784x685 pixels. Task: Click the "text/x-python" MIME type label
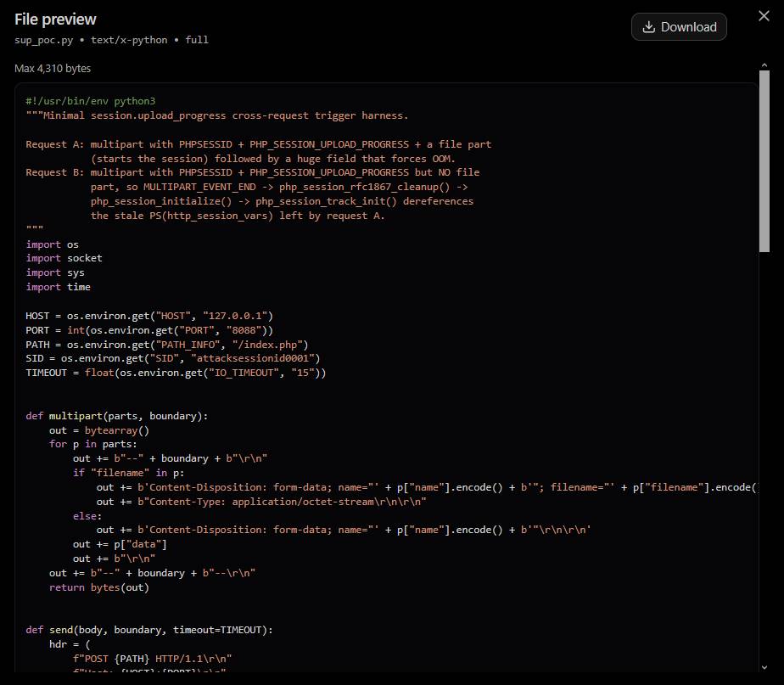coord(129,40)
